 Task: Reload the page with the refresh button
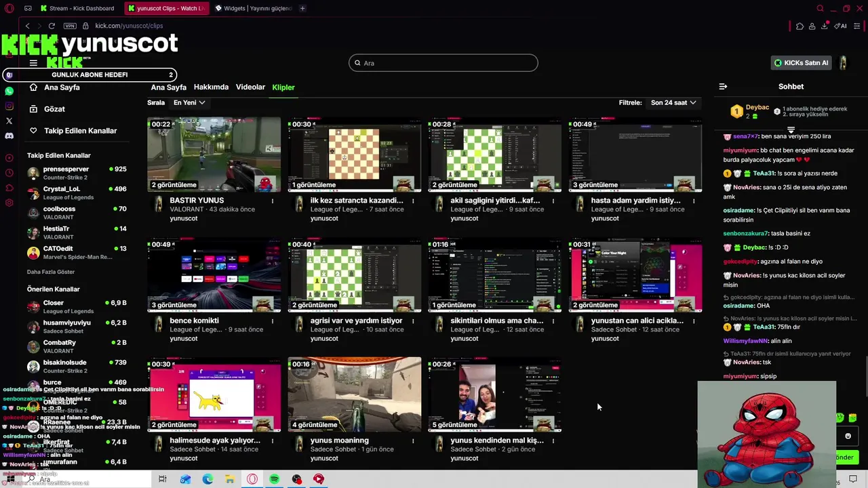pyautogui.click(x=52, y=26)
